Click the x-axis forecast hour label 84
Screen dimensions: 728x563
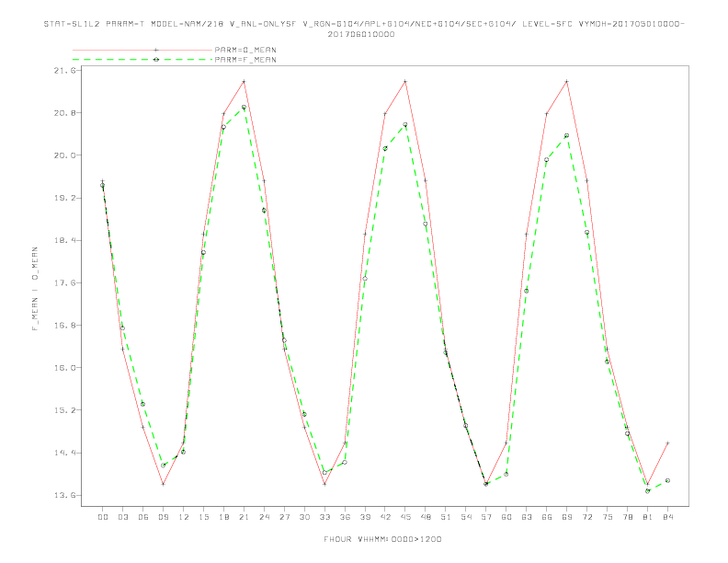point(668,517)
